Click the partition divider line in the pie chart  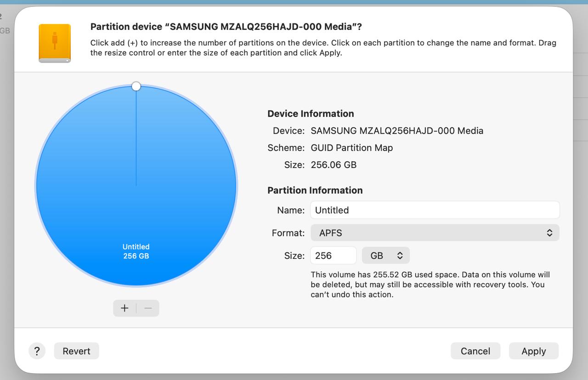[x=136, y=138]
